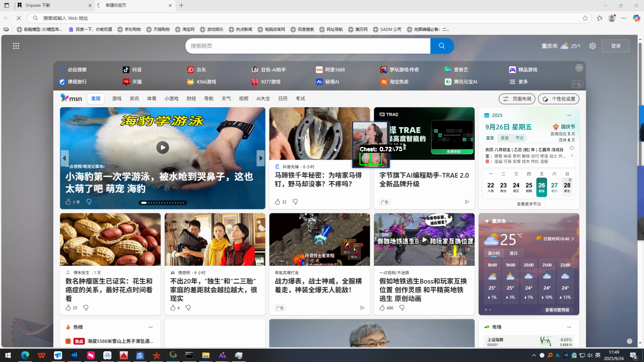Switch to the 游戏 tab
Image resolution: width=644 pixels, height=362 pixels.
pyautogui.click(x=117, y=99)
